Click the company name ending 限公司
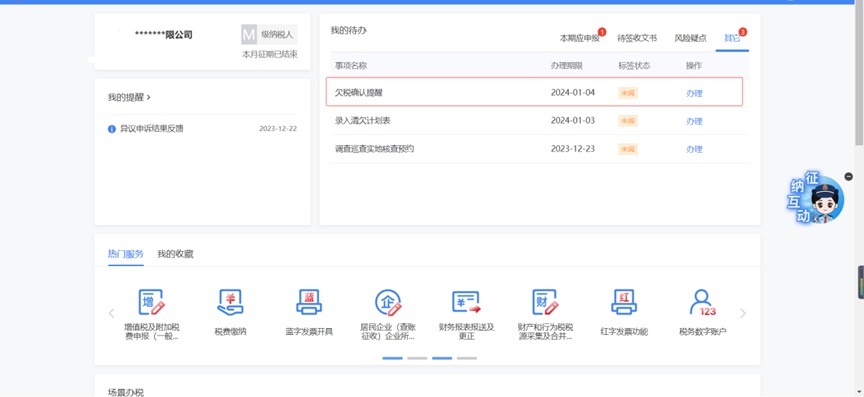 [x=164, y=35]
